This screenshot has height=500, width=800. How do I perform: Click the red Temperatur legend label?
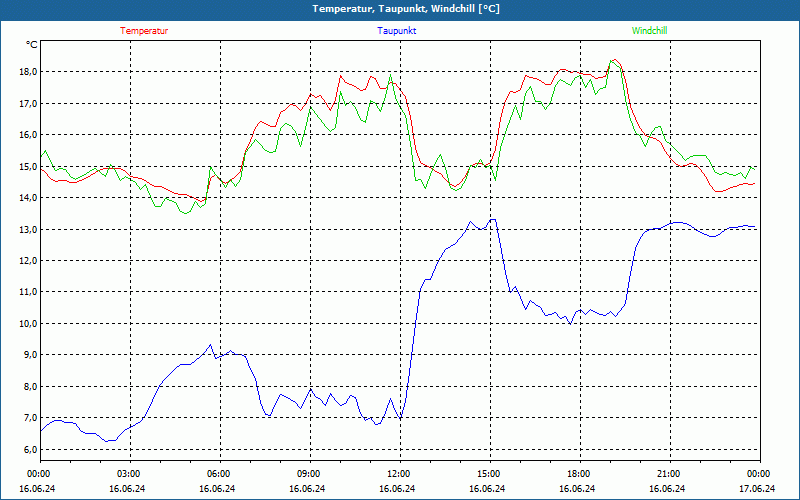click(x=144, y=31)
